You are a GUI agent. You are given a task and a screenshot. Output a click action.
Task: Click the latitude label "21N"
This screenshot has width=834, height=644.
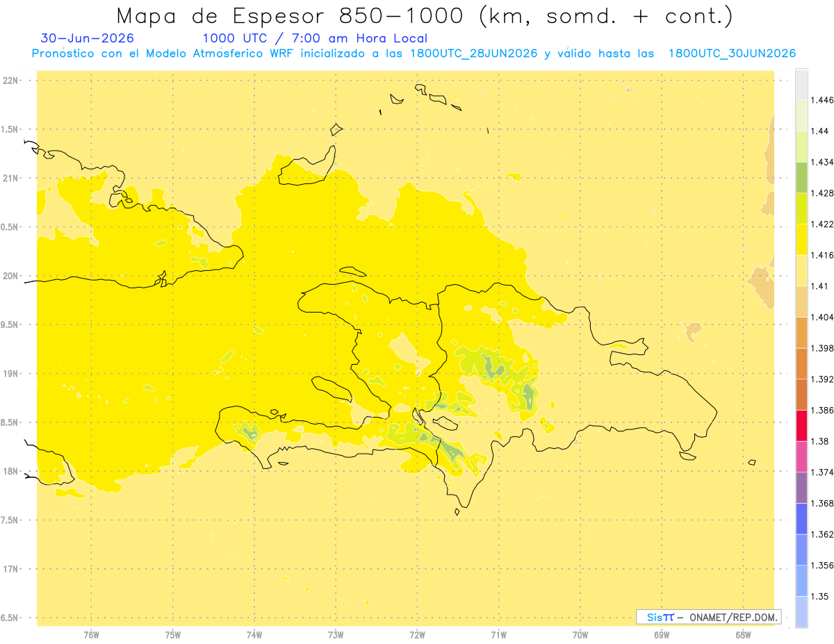click(x=11, y=179)
